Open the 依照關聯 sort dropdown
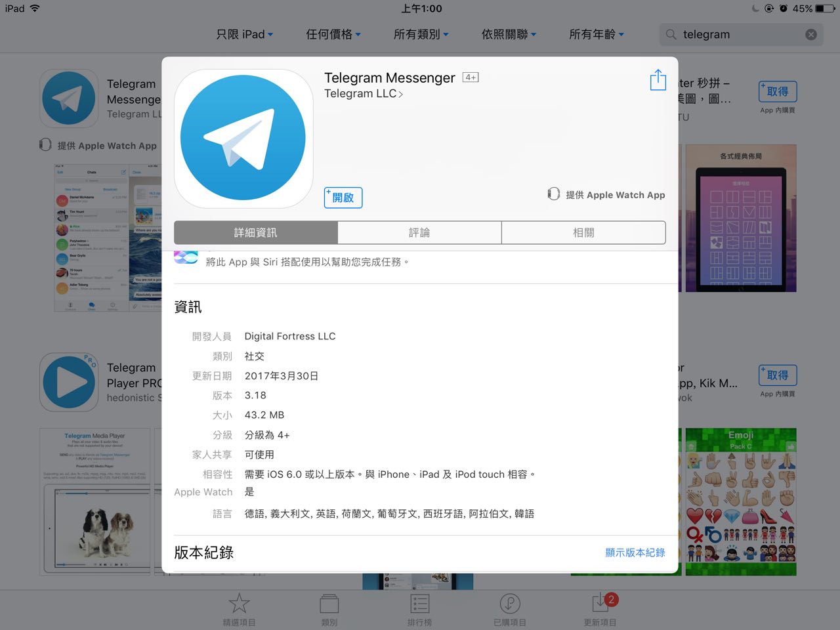 (x=509, y=34)
